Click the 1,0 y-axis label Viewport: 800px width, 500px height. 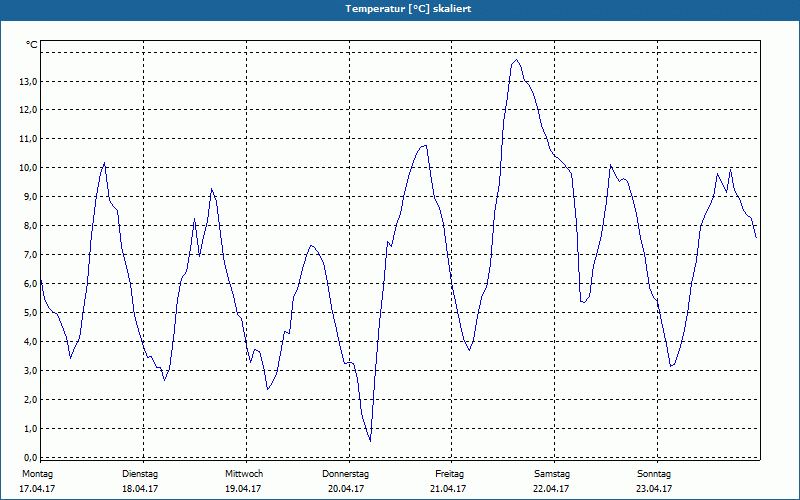click(x=30, y=428)
